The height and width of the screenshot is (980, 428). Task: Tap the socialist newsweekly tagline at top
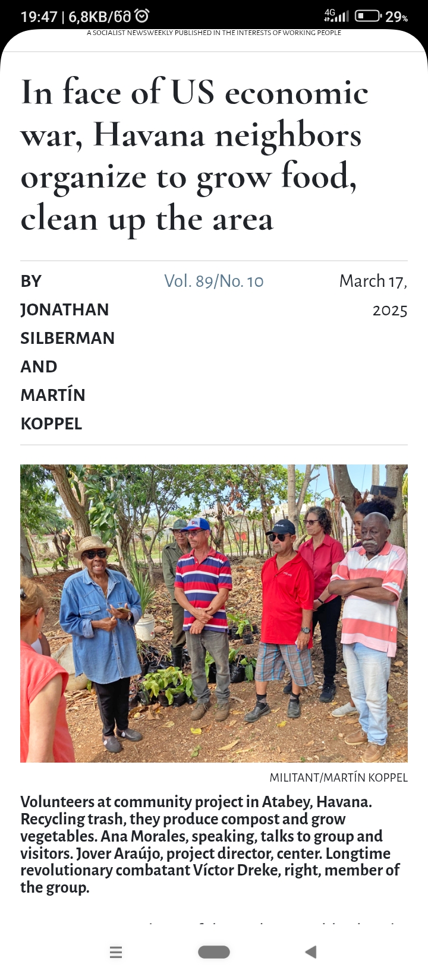(214, 33)
